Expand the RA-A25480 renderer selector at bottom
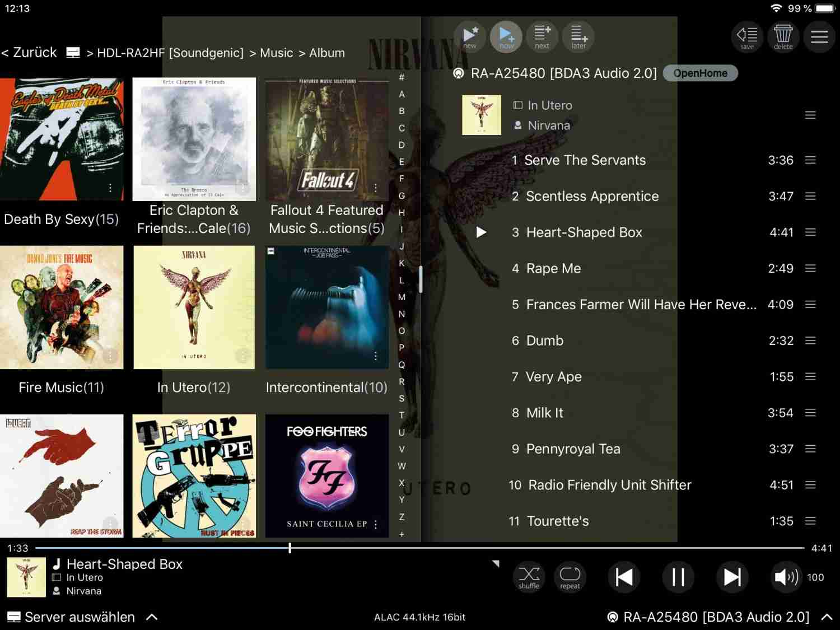Image resolution: width=840 pixels, height=630 pixels. 720,617
